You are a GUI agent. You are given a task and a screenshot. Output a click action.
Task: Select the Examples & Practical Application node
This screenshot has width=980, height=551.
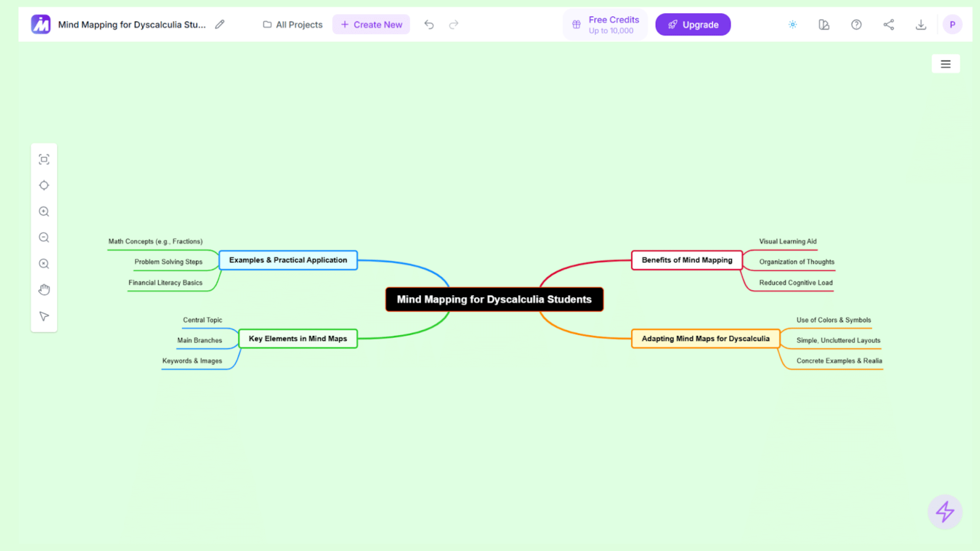pyautogui.click(x=288, y=260)
